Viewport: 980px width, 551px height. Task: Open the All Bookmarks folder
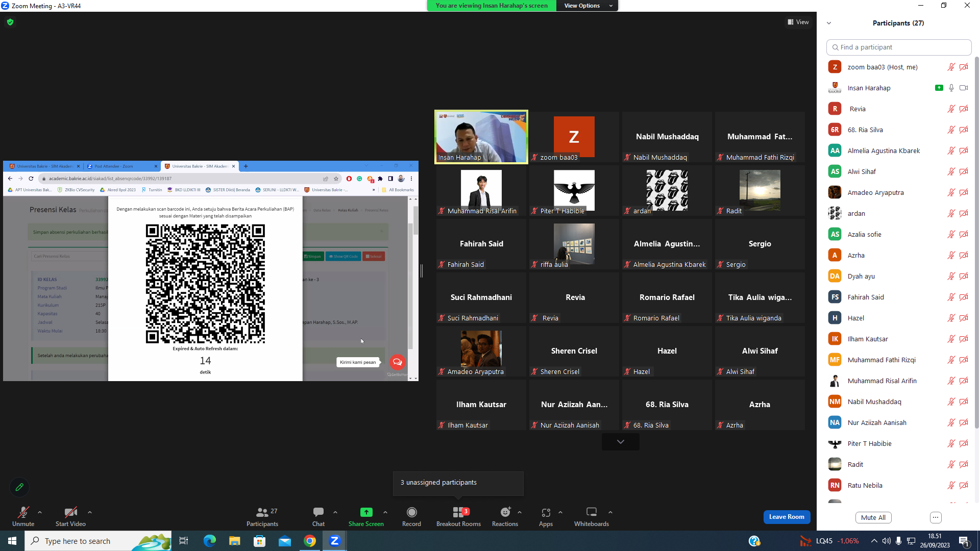coord(398,190)
